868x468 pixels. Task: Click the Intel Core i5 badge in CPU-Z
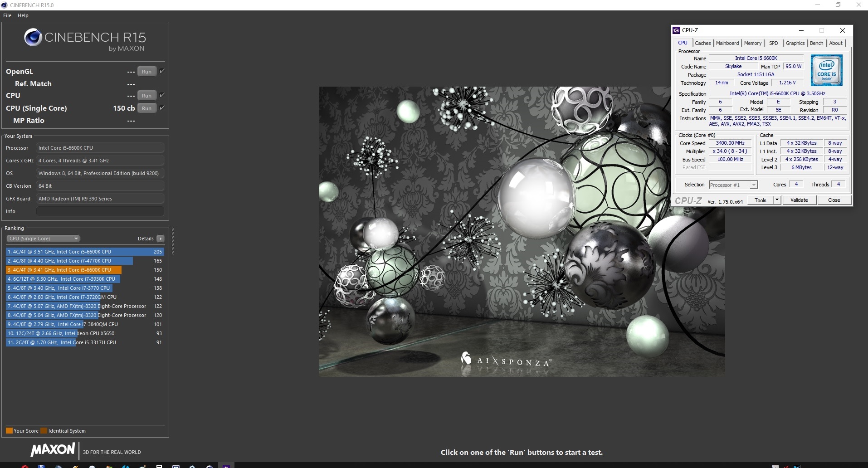point(826,70)
